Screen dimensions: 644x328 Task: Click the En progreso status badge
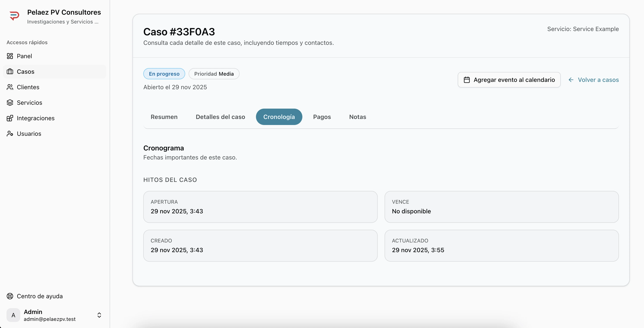[164, 74]
